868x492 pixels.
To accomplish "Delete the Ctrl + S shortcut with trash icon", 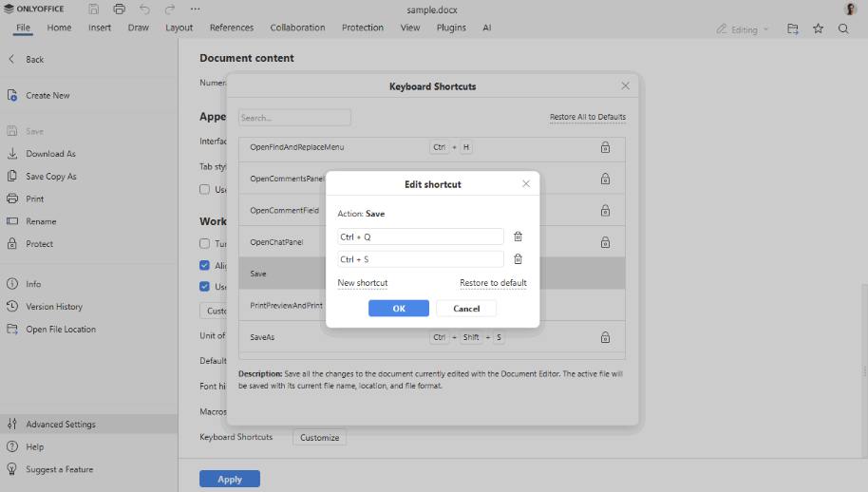I will tap(519, 259).
